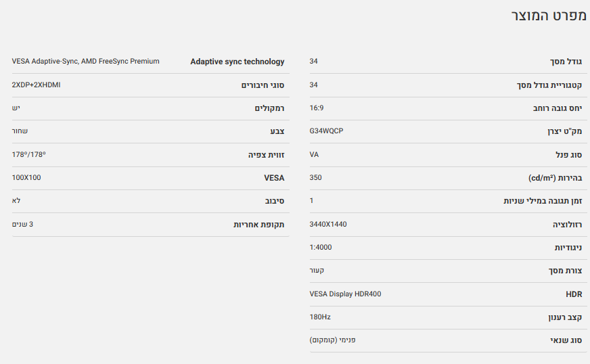This screenshot has width=590, height=364.
Task: Click the 'VESA Display HDR400' value
Action: tap(345, 294)
